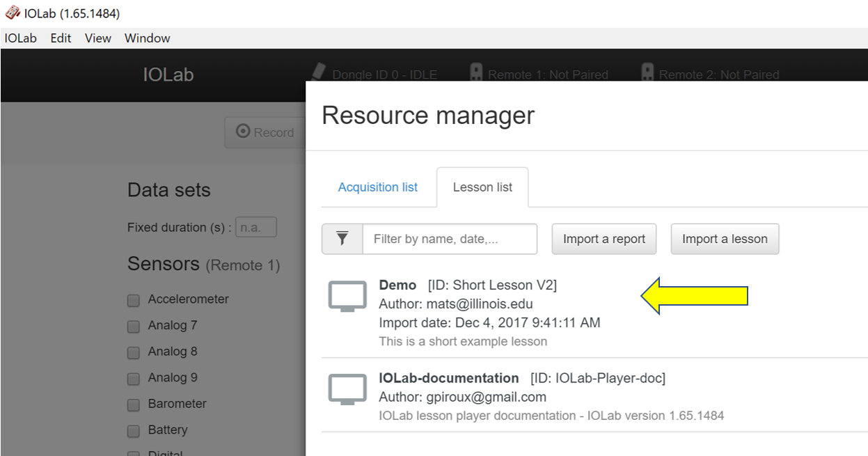Click the Import a lesson button
The image size is (868, 456).
tap(725, 238)
